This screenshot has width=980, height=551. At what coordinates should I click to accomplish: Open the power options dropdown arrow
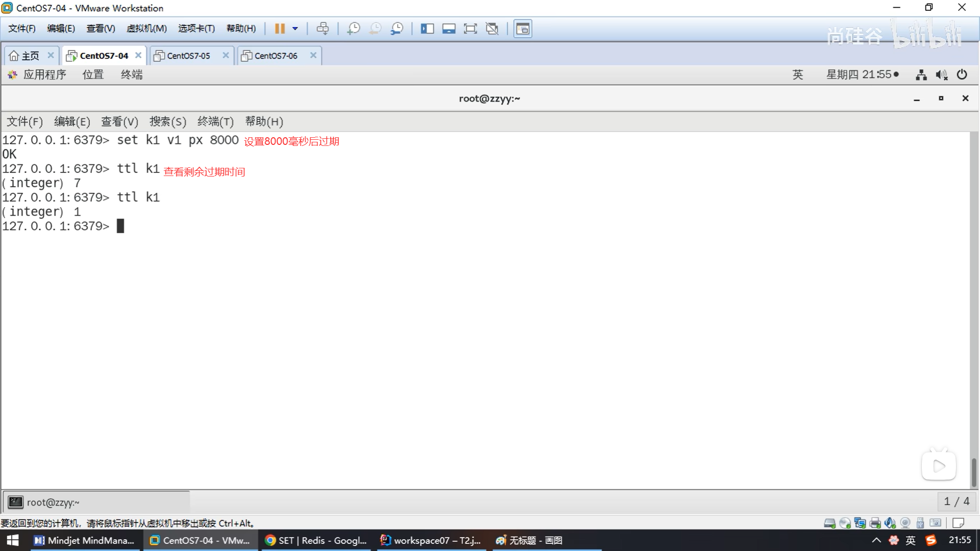tap(295, 29)
